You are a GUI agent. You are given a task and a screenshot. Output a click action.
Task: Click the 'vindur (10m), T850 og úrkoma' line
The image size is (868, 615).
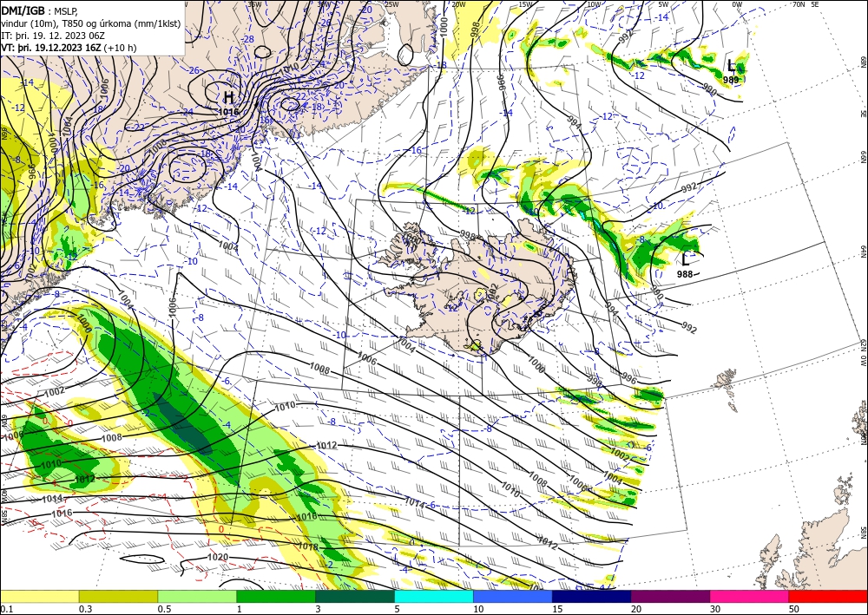click(x=91, y=23)
